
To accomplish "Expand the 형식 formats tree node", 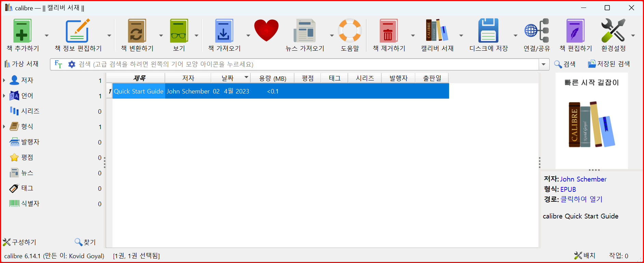I will coord(4,126).
